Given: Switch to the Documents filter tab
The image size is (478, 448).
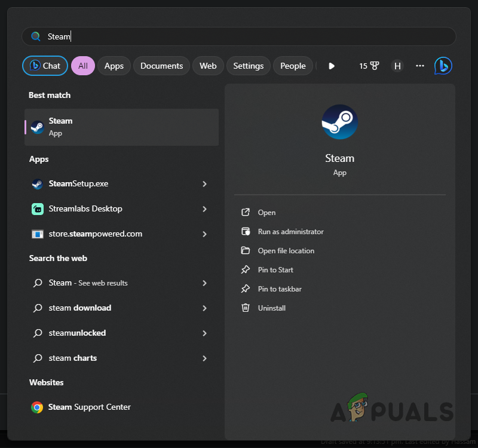Looking at the screenshot, I should (x=161, y=66).
